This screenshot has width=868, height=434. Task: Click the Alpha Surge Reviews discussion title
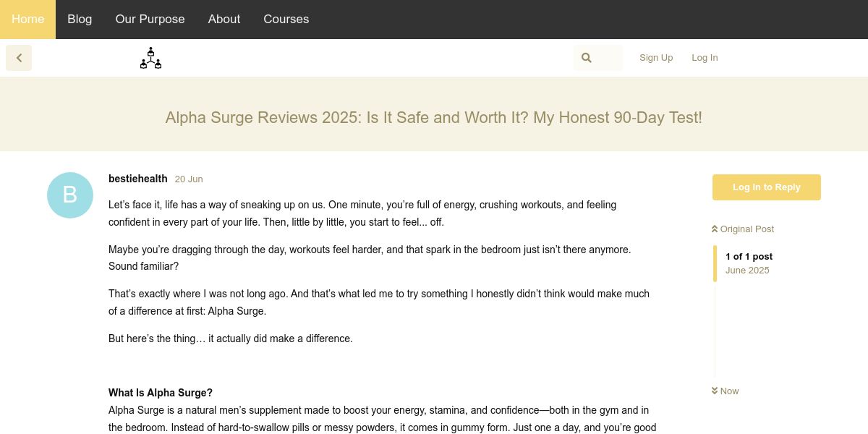(434, 117)
